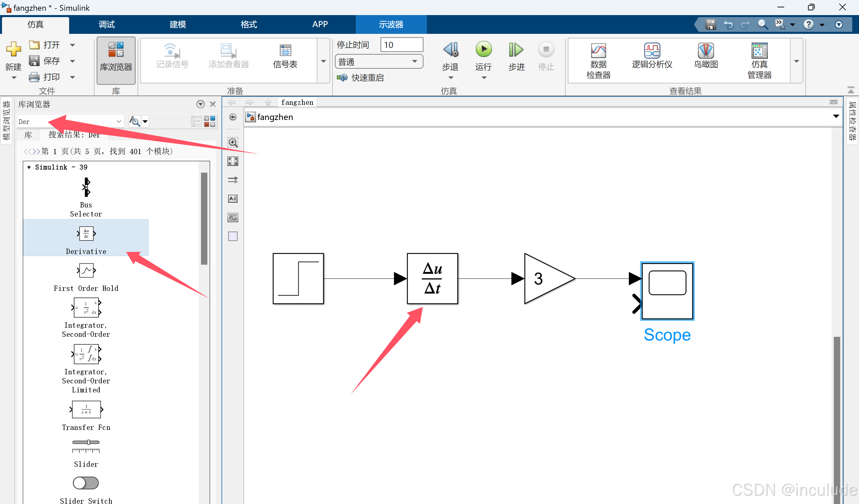Switch to the 调试 (Debug) ribbon tab
859x504 pixels.
(x=107, y=24)
